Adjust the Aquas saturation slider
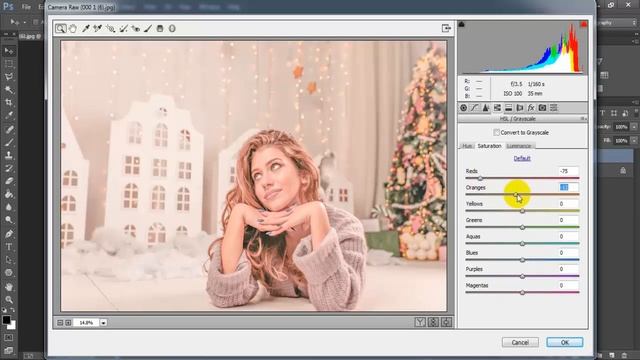Screen dimensions: 640x360 click(x=522, y=244)
